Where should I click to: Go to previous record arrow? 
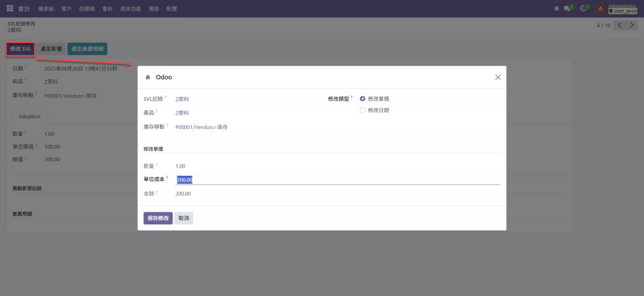tap(619, 25)
